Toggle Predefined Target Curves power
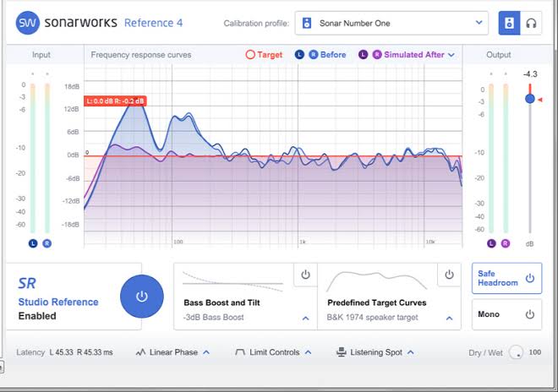The height and width of the screenshot is (392, 558). [449, 275]
